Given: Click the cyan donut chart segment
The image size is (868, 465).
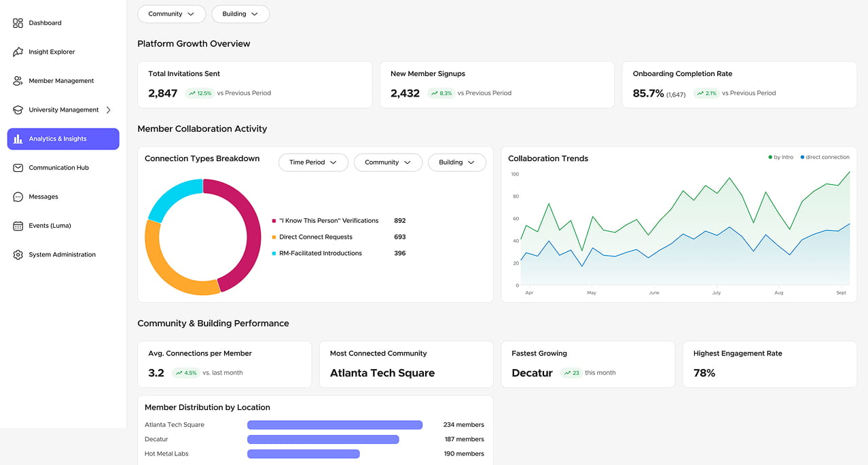Looking at the screenshot, I should pos(169,196).
